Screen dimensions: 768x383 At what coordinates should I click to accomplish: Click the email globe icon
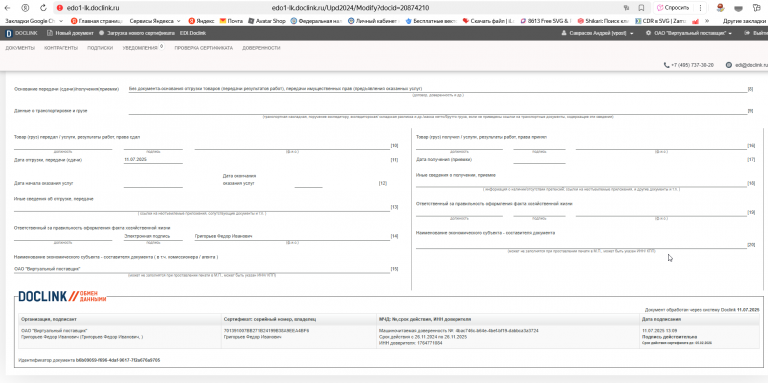728,65
